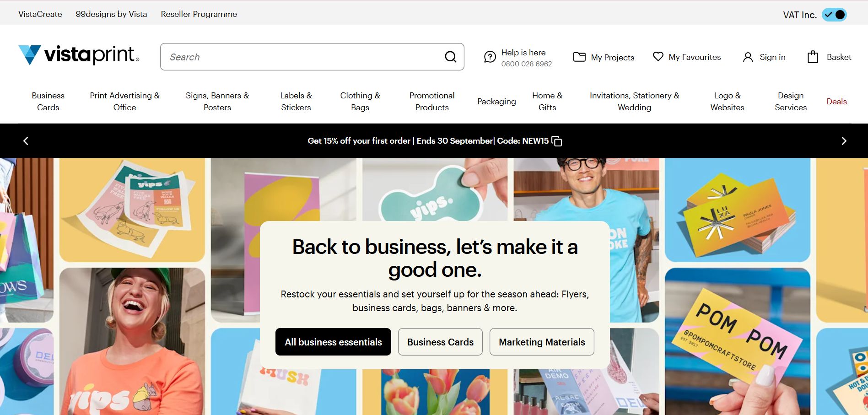Viewport: 868px width, 415px height.
Task: Click All business essentials button
Action: 333,342
